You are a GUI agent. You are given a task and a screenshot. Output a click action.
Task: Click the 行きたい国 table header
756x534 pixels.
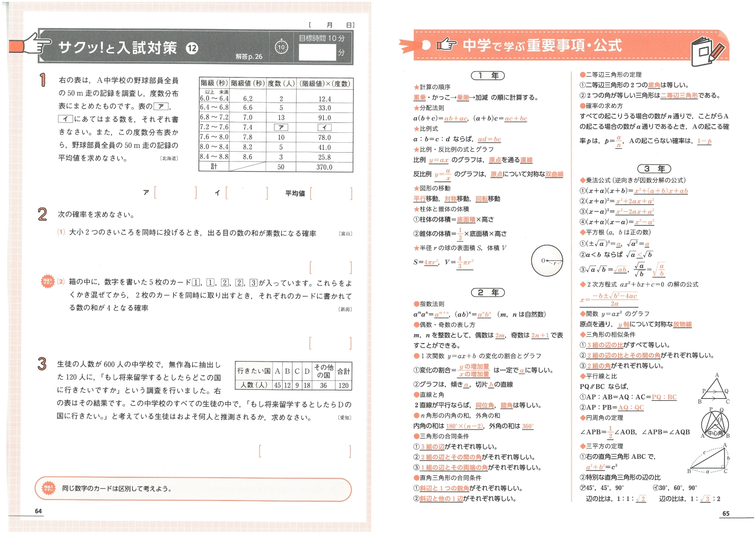(254, 371)
